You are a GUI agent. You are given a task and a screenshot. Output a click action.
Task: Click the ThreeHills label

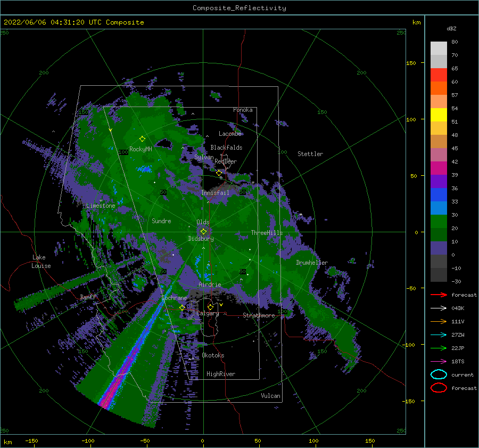point(267,233)
